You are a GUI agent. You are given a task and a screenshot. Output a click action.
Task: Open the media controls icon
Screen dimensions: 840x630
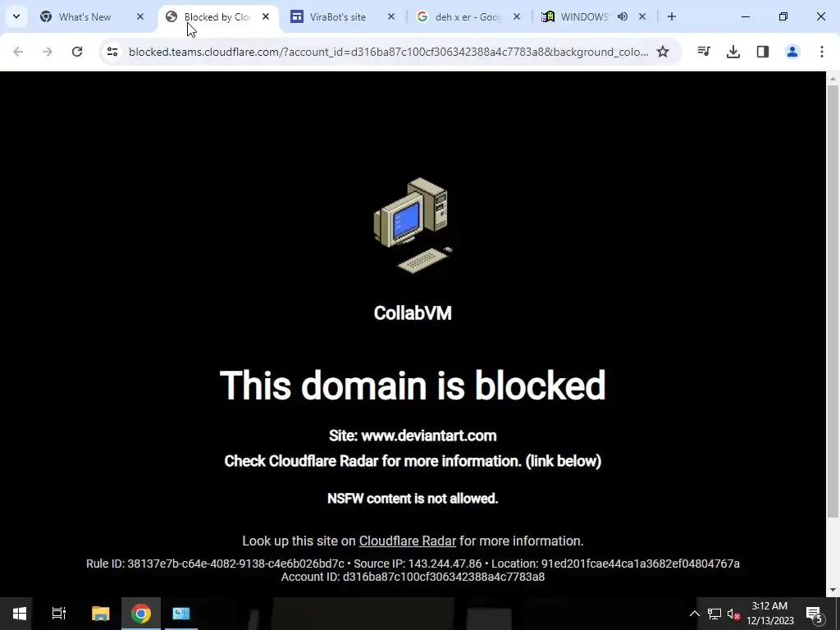[x=704, y=52]
